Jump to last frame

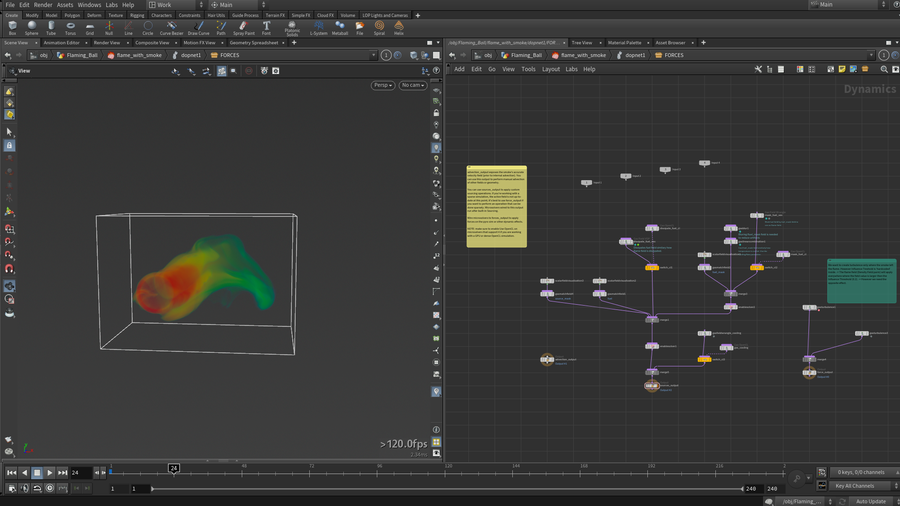coord(63,473)
